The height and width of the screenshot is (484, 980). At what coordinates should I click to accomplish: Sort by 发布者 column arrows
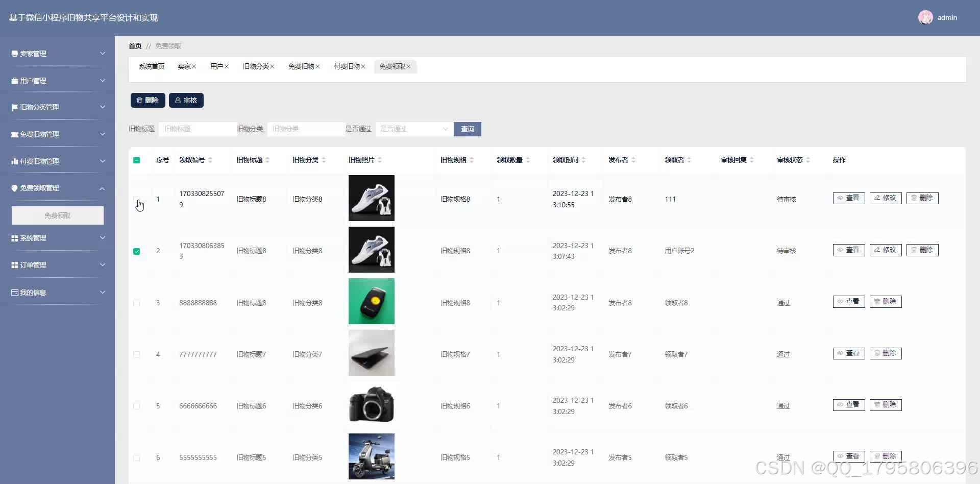point(633,160)
